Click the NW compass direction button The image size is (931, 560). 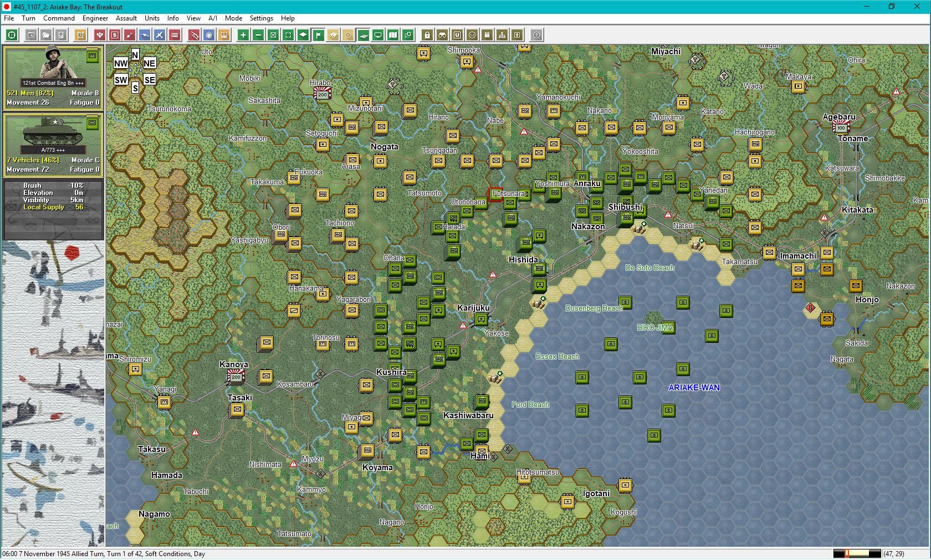click(121, 63)
